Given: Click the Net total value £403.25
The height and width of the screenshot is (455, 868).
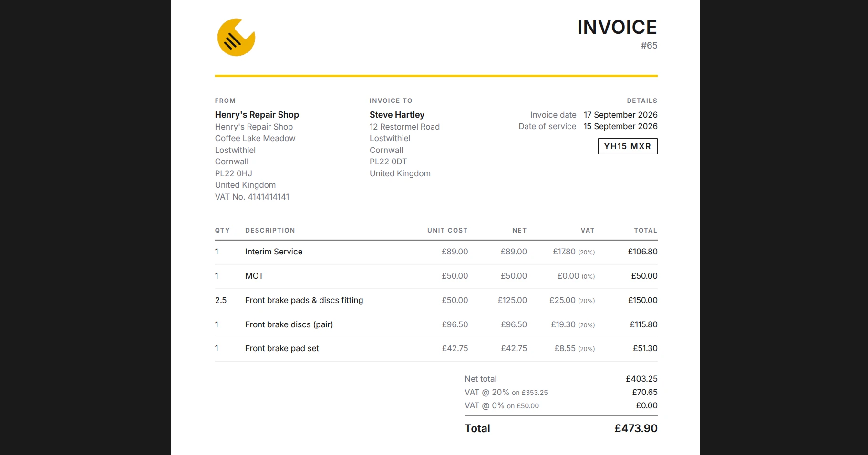Looking at the screenshot, I should (x=641, y=379).
